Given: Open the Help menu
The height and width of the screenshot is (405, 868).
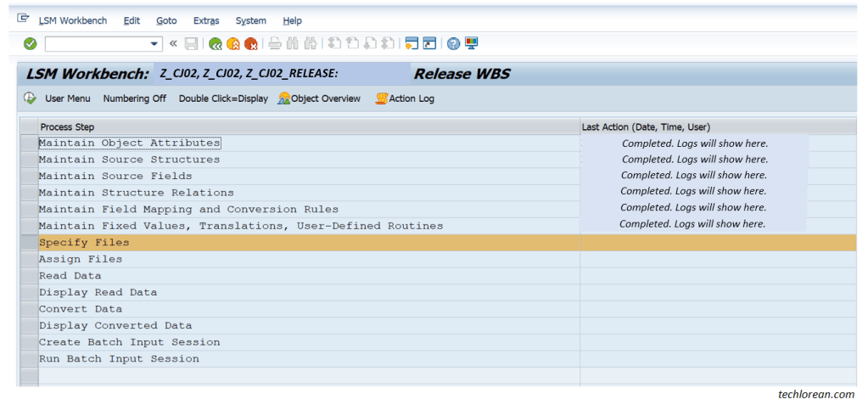Looking at the screenshot, I should tap(292, 20).
